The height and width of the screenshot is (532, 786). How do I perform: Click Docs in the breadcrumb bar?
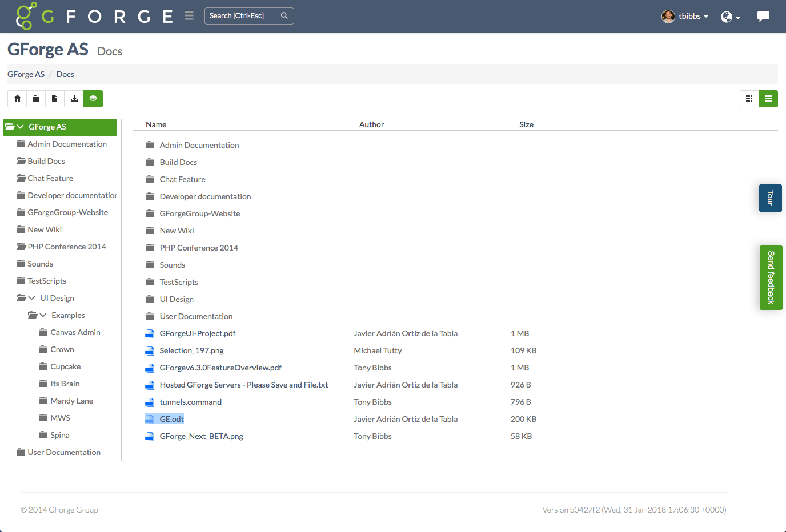tap(65, 74)
